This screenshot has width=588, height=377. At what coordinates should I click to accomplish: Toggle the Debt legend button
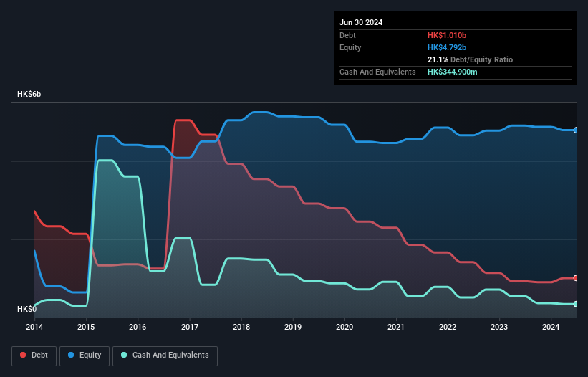(34, 355)
